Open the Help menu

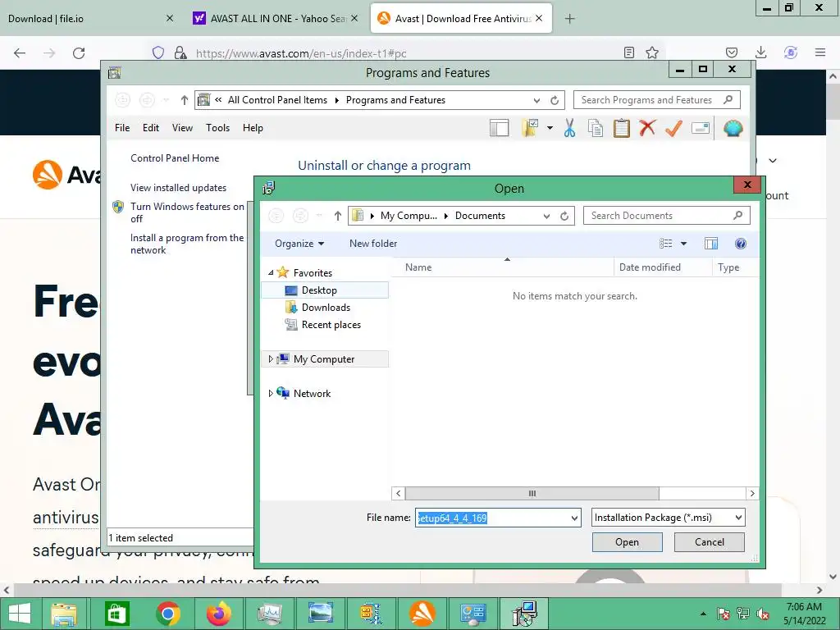coord(253,128)
